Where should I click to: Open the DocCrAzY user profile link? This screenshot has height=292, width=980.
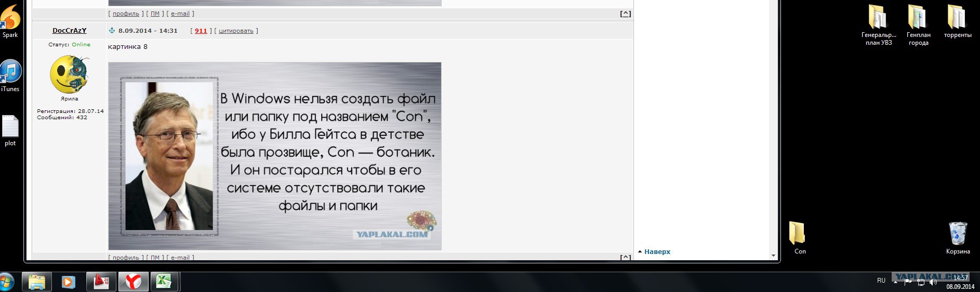70,31
